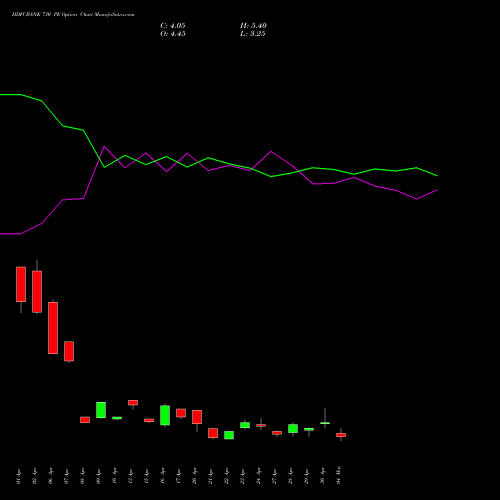Click the HDFCBANK PE Options Chart title
This screenshot has width=500, height=500.
point(73,15)
